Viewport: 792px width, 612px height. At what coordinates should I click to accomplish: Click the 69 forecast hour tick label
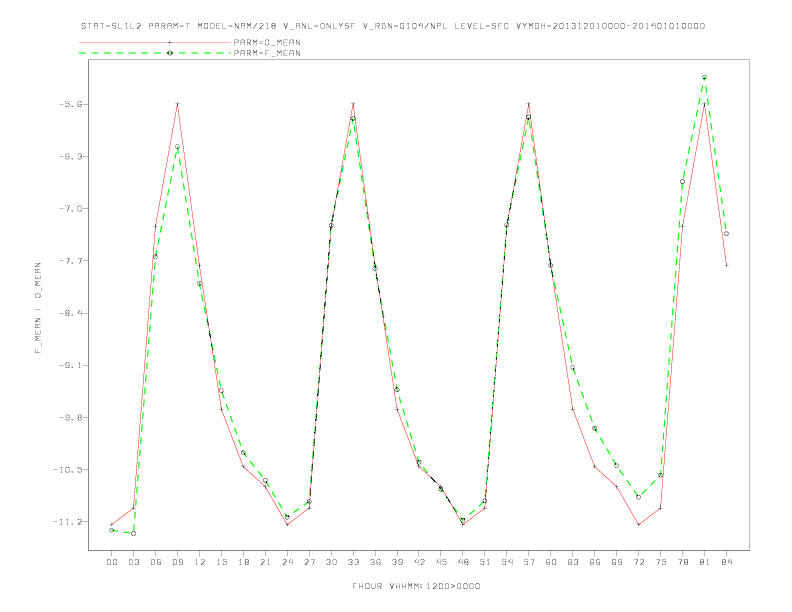tap(617, 562)
